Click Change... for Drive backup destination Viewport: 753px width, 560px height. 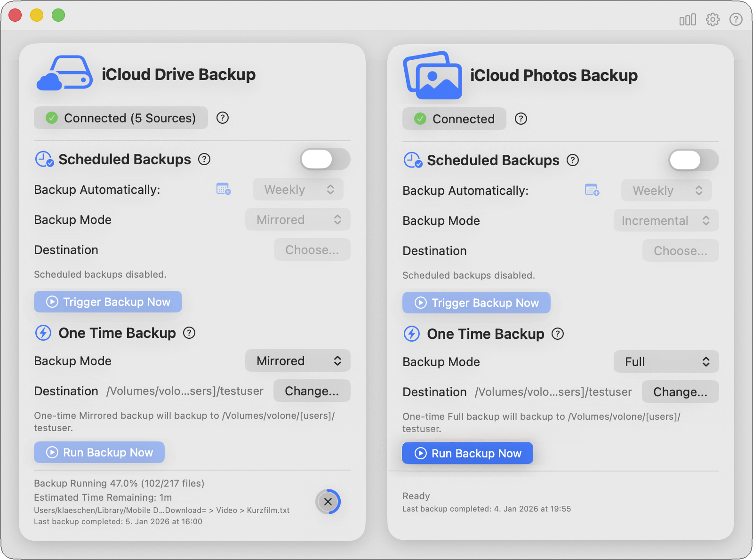[312, 391]
